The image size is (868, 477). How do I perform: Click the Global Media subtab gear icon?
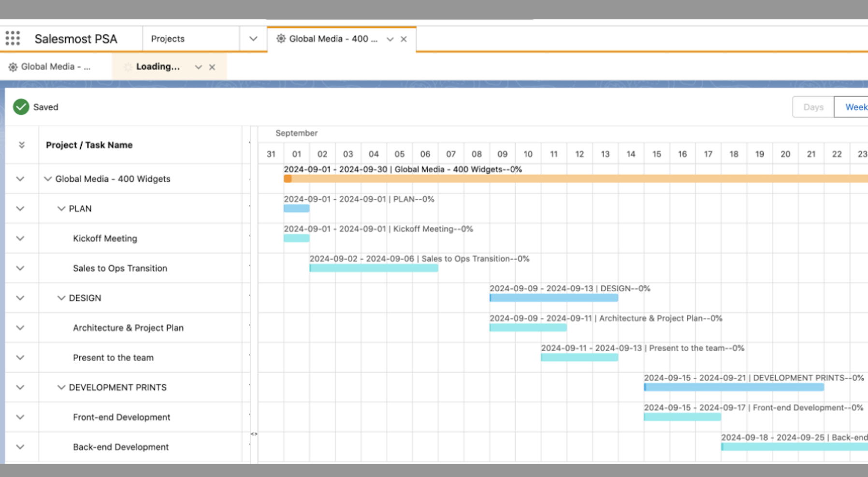click(x=13, y=67)
